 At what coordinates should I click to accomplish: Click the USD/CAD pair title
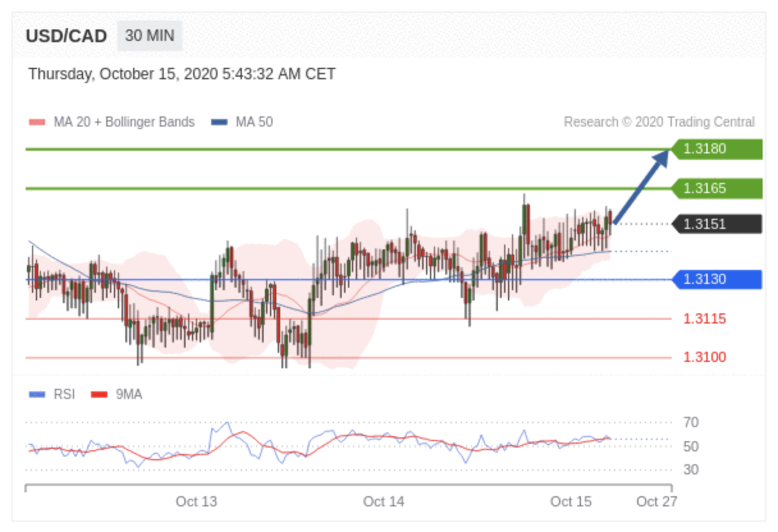pyautogui.click(x=67, y=36)
